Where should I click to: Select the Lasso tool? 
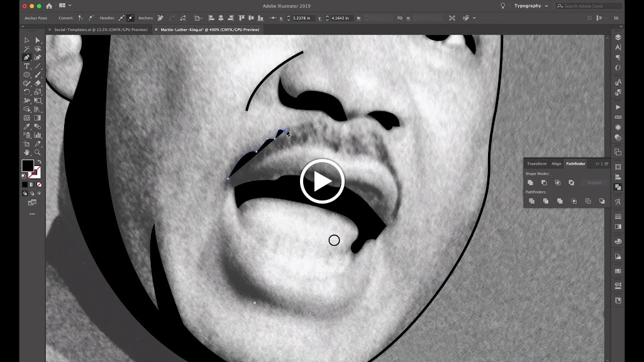pos(38,49)
